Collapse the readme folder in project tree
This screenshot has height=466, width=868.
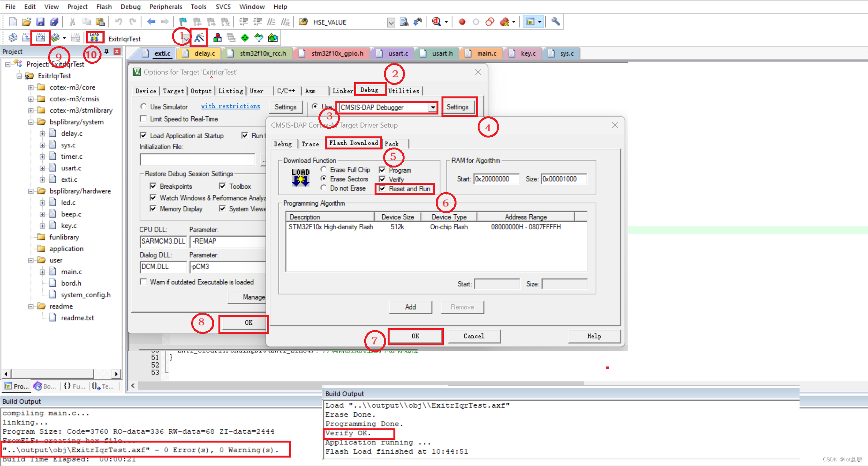tap(31, 307)
